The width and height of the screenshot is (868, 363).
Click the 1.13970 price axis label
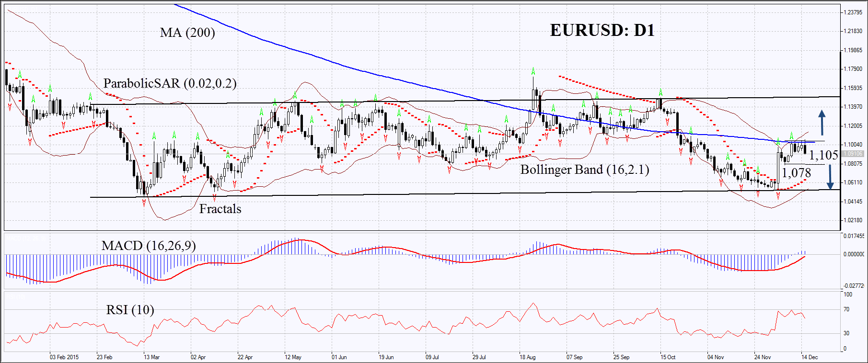tap(853, 107)
